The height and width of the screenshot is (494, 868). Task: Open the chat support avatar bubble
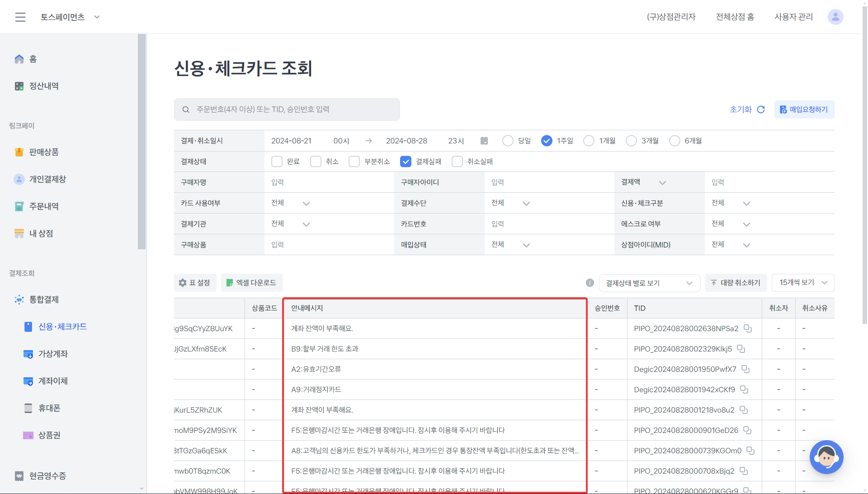(826, 457)
